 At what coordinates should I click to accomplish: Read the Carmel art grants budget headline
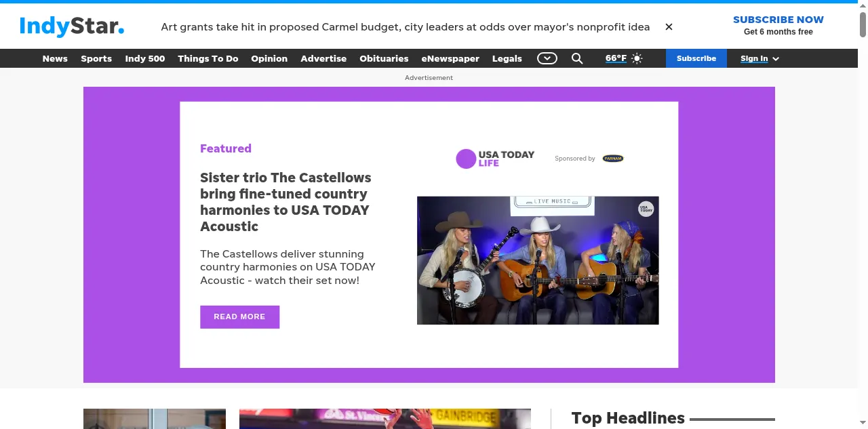click(405, 27)
